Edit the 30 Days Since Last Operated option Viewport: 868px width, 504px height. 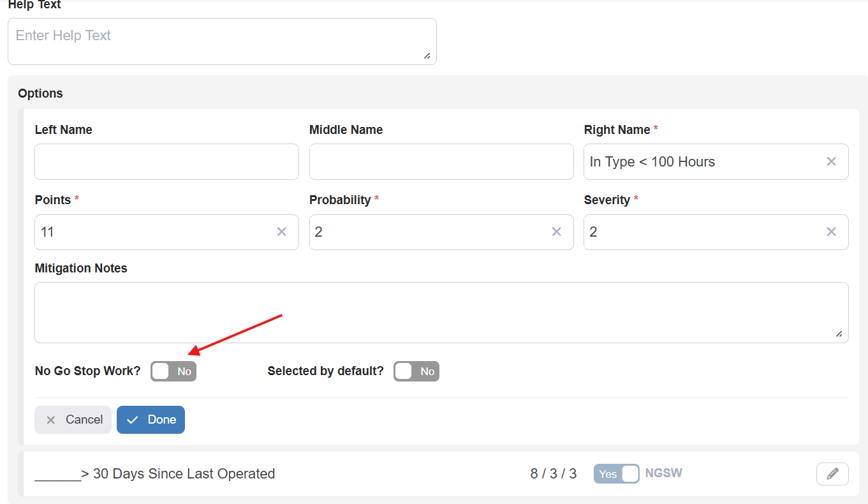tap(832, 474)
